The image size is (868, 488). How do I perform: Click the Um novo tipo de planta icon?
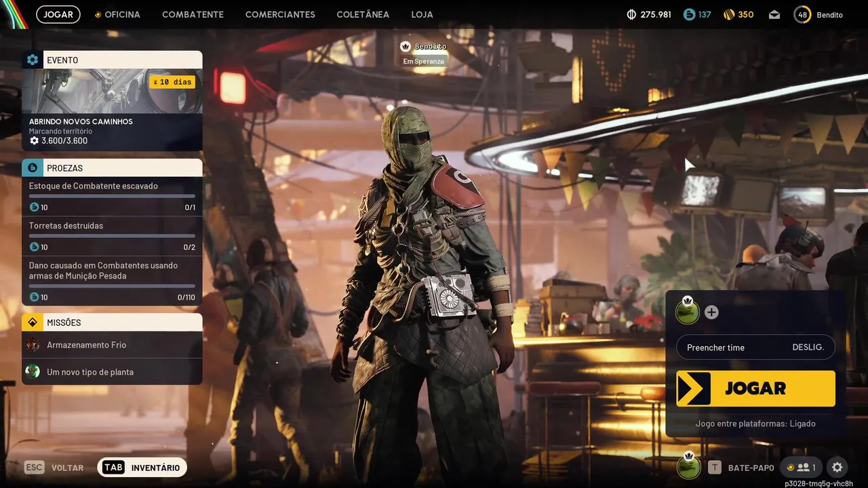click(x=33, y=371)
